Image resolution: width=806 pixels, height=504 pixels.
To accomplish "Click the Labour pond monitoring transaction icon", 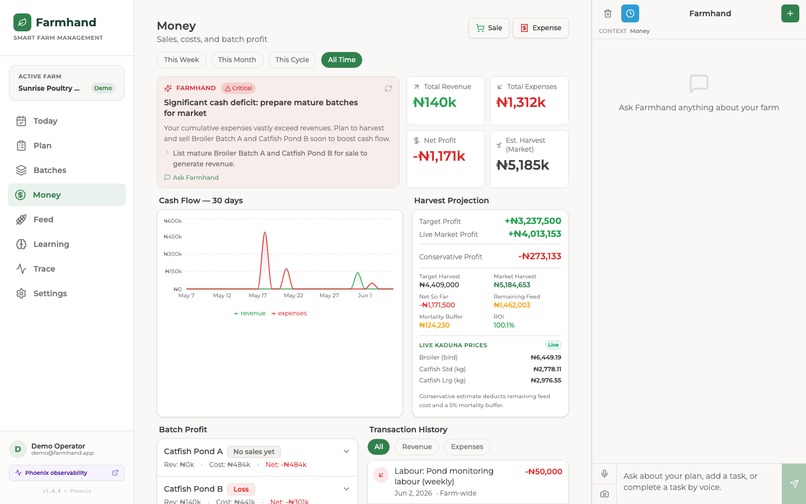I will point(381,475).
